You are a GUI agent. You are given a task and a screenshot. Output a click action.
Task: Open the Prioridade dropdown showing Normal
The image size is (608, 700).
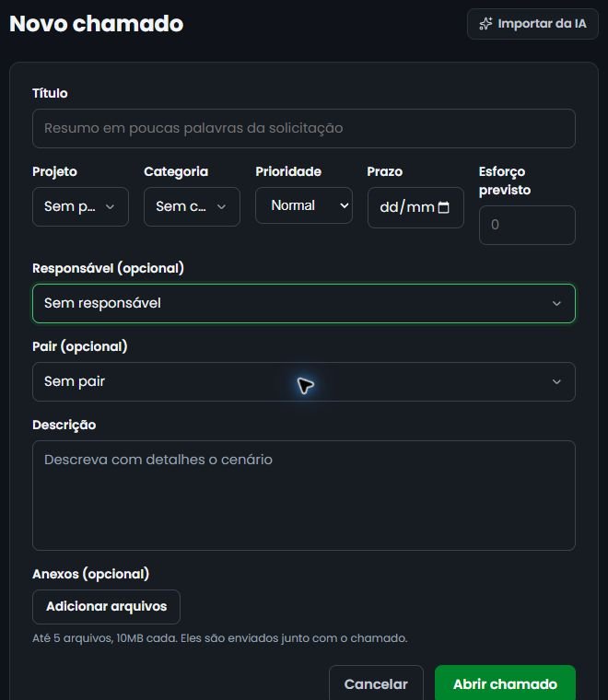(304, 205)
